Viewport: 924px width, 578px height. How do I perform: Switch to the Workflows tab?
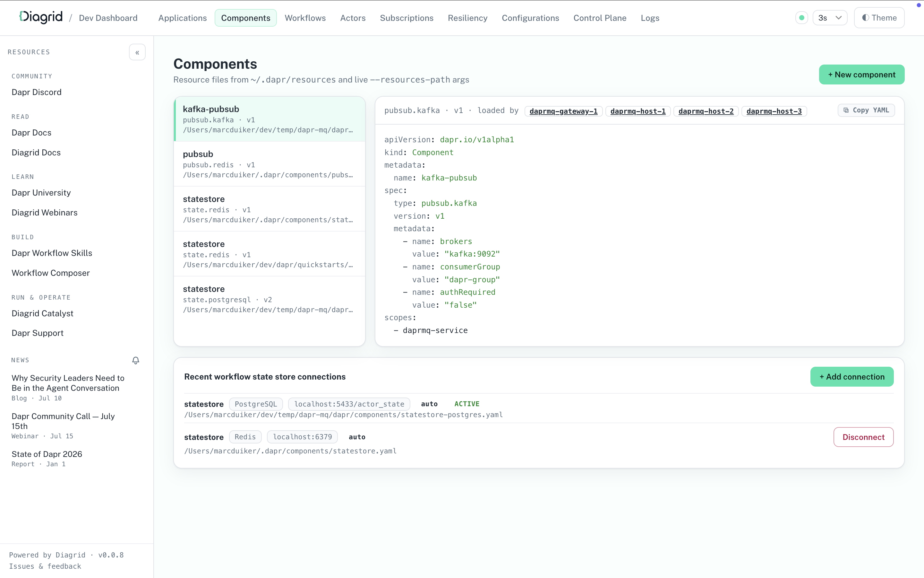305,18
